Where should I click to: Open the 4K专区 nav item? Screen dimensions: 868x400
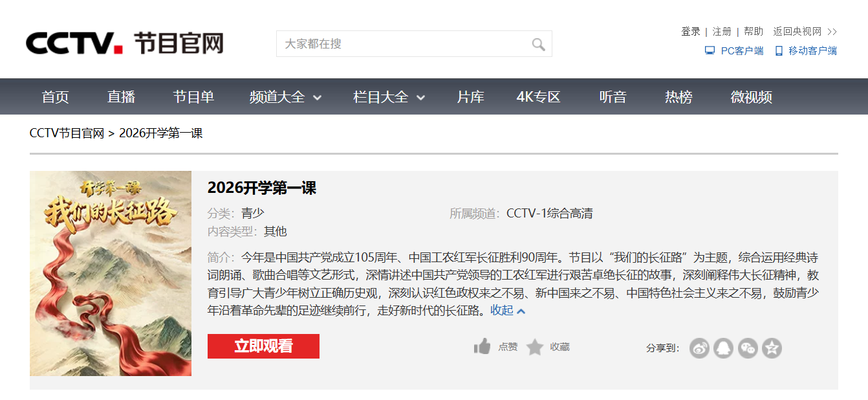[x=538, y=97]
